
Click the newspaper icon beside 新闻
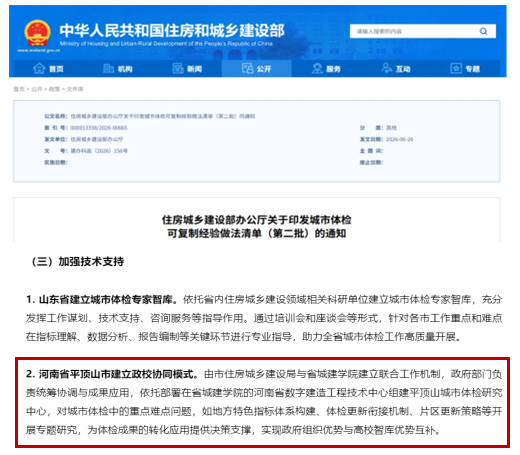(178, 68)
